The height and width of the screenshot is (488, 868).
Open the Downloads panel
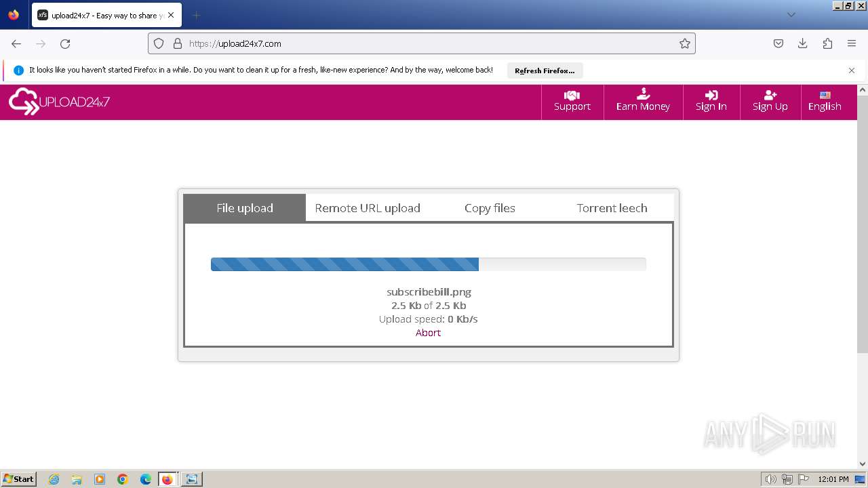click(803, 43)
